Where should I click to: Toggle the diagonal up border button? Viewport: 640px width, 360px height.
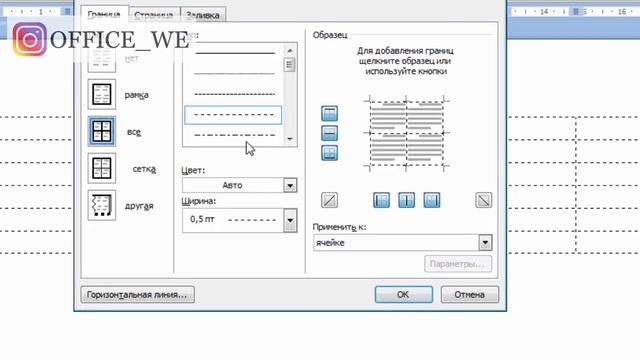point(329,200)
